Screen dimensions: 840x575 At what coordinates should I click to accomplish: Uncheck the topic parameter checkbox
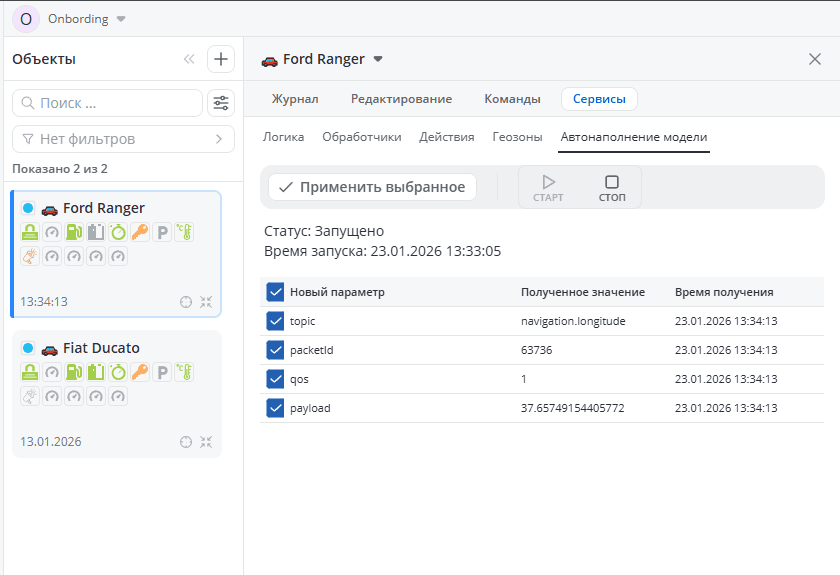pyautogui.click(x=276, y=321)
